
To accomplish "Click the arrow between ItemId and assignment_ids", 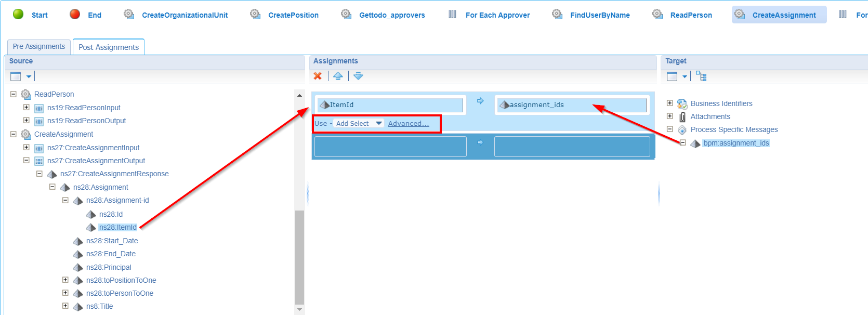I will click(x=480, y=101).
